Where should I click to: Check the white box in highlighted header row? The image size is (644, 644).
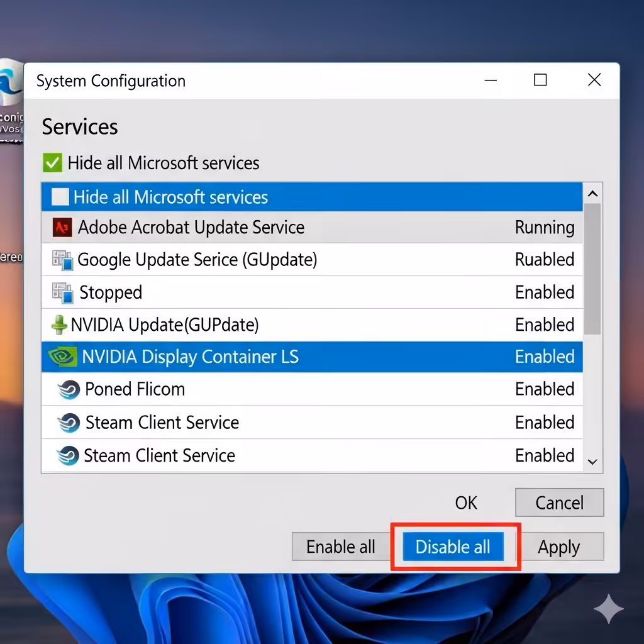pos(60,197)
